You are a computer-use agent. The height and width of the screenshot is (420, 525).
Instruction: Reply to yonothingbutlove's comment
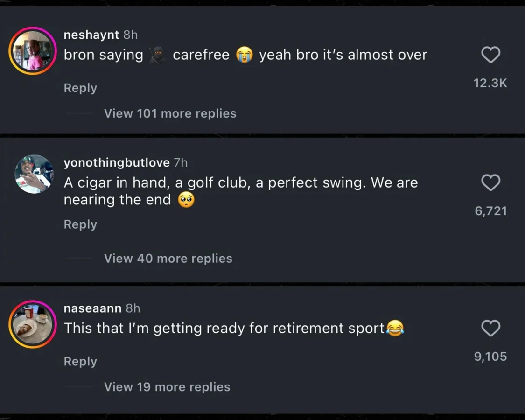coord(80,224)
